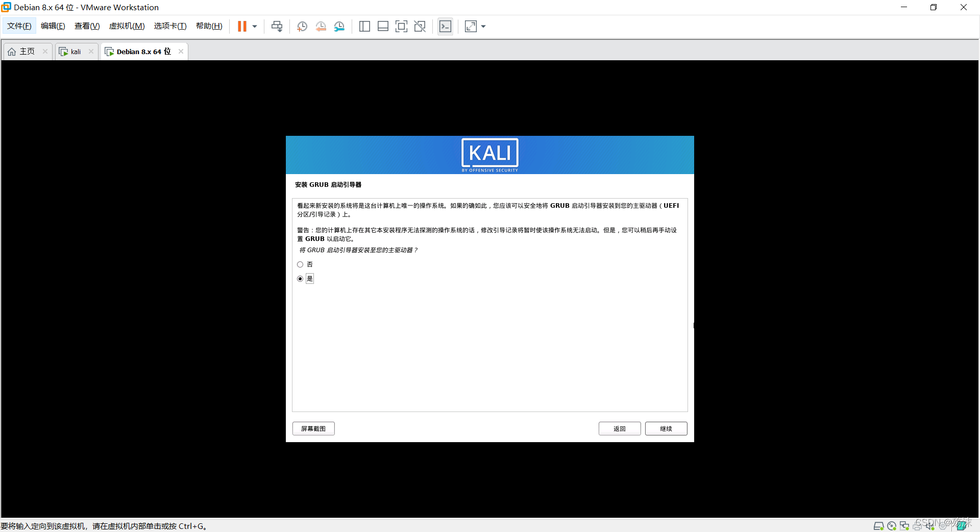Click the CD/DVD drive status icon
The width and height of the screenshot is (980, 532).
[892, 526]
